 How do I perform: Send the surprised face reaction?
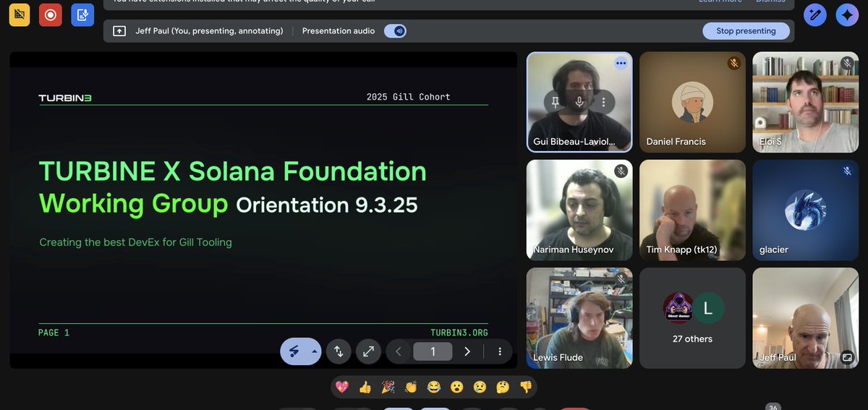click(456, 387)
